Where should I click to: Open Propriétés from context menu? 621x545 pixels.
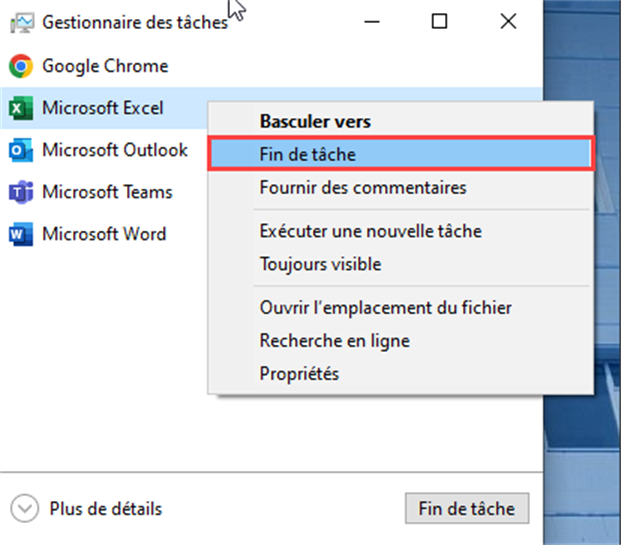(299, 374)
